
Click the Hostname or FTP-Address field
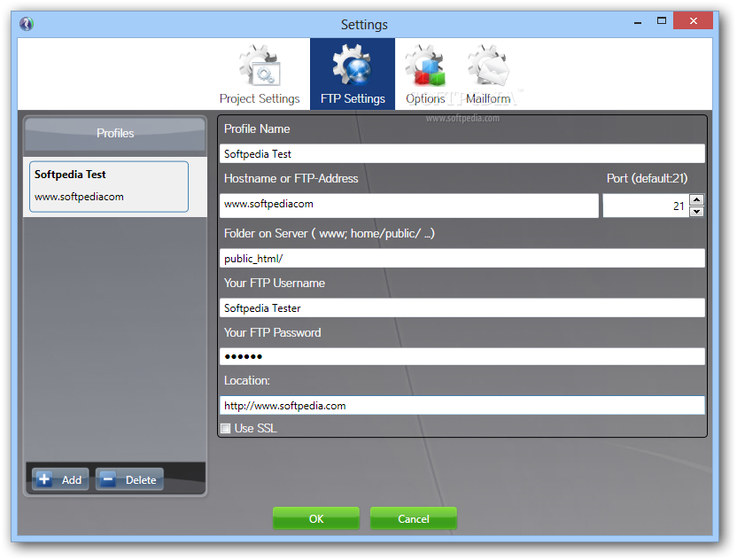click(409, 205)
